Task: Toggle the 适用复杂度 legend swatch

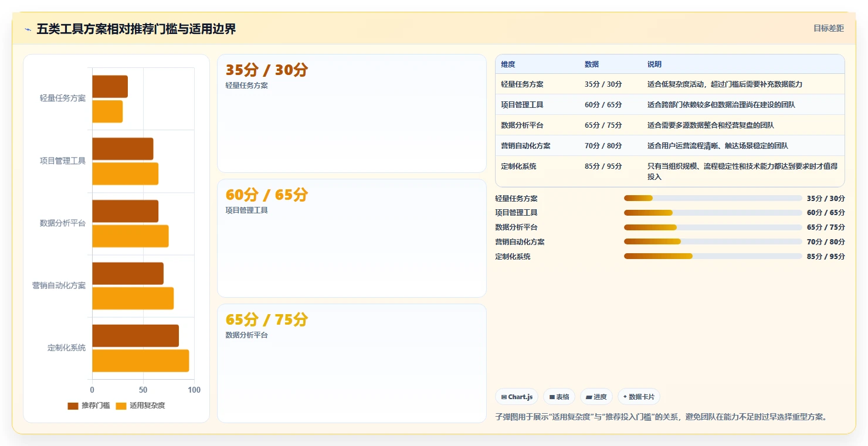Action: coord(121,406)
